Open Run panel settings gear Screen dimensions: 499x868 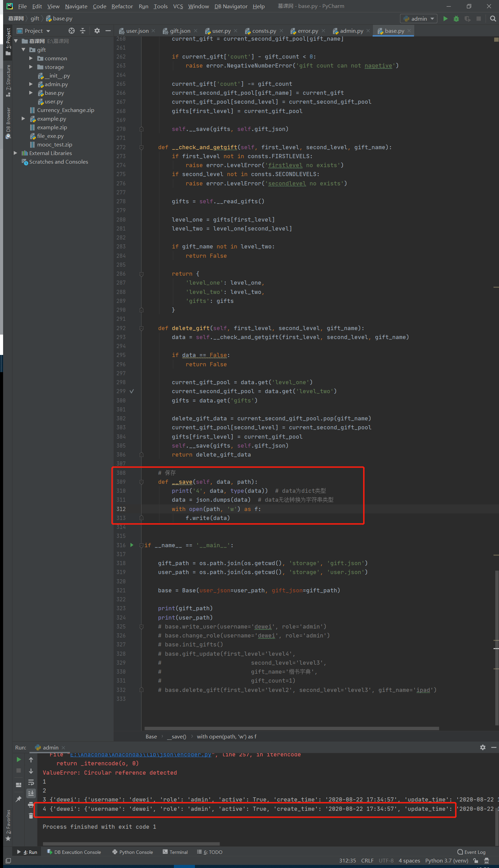click(x=483, y=747)
